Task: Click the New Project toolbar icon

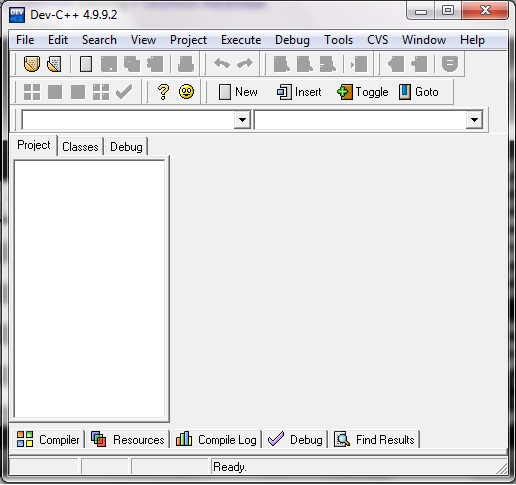Action: click(32, 64)
